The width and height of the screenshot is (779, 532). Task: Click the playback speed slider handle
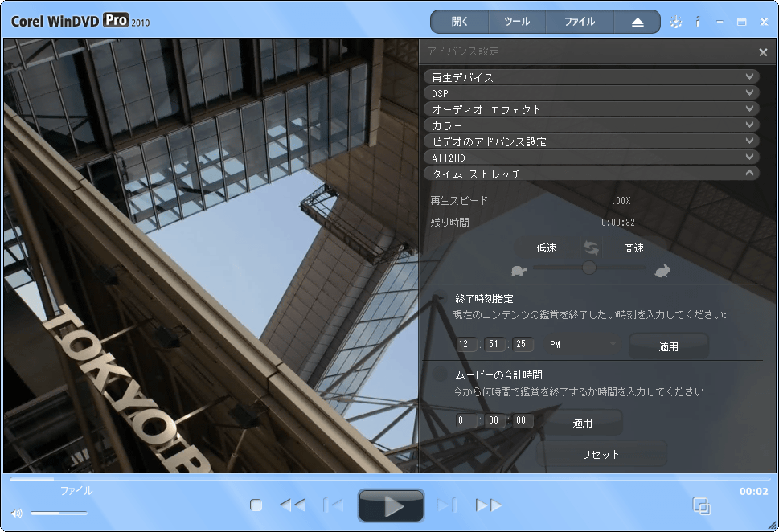pos(589,268)
